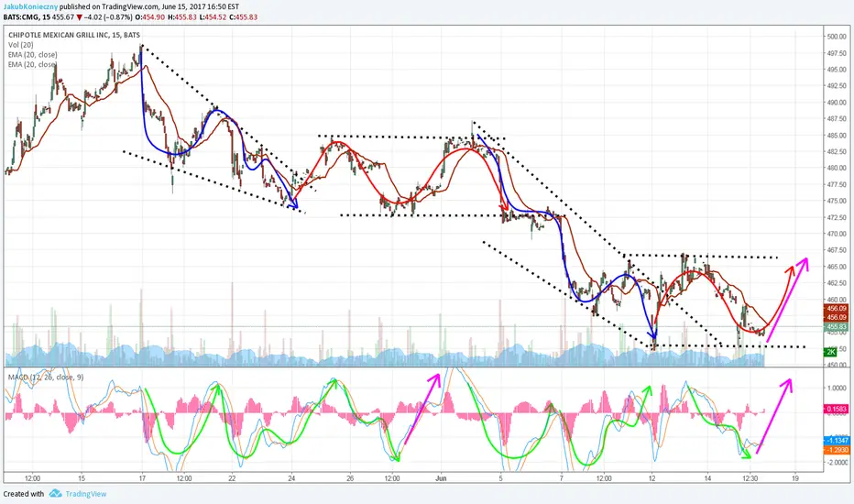Viewport: 854px width, 504px height.
Task: Click the 472.50 price axis label
Action: click(836, 217)
